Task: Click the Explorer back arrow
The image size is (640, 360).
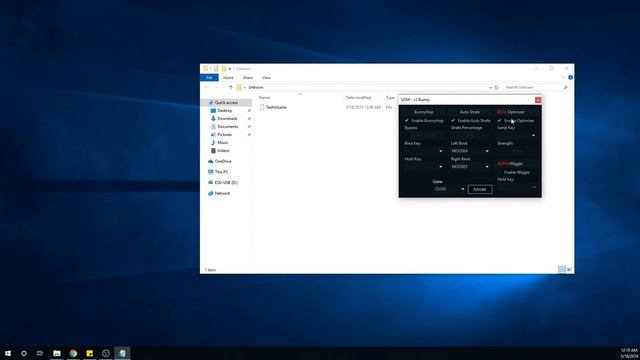Action: (207, 87)
